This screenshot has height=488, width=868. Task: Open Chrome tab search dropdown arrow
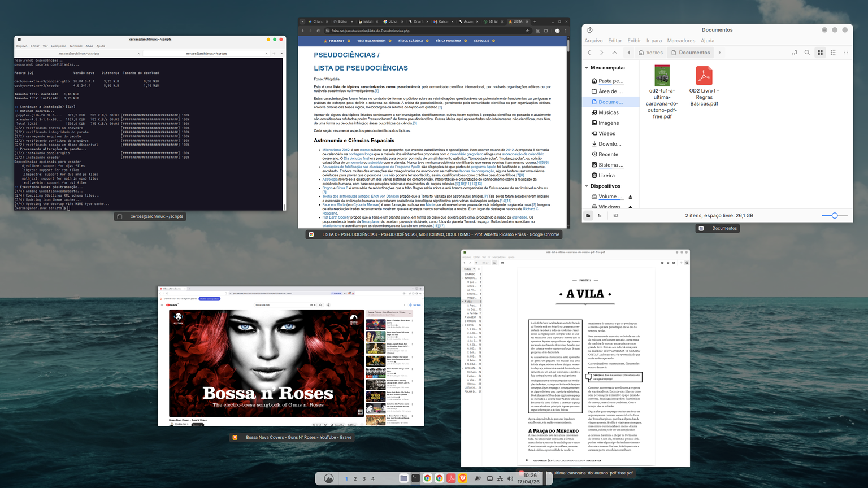click(x=302, y=21)
